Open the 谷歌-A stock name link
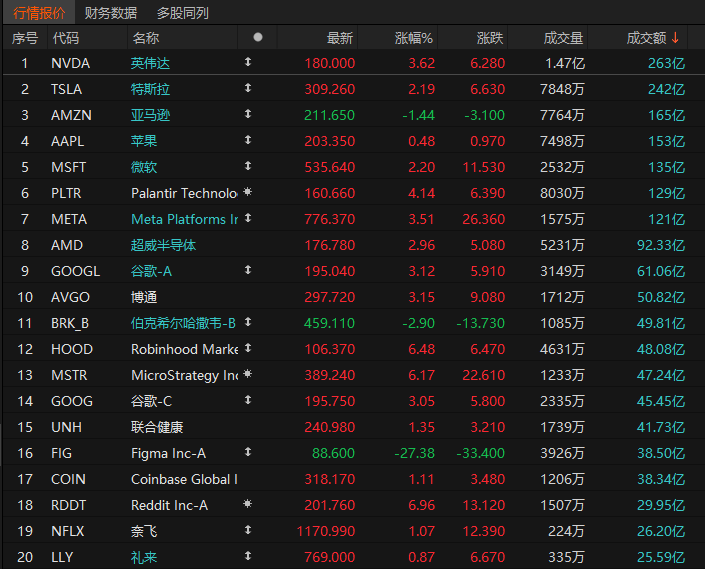The height and width of the screenshot is (569, 705). coord(151,271)
